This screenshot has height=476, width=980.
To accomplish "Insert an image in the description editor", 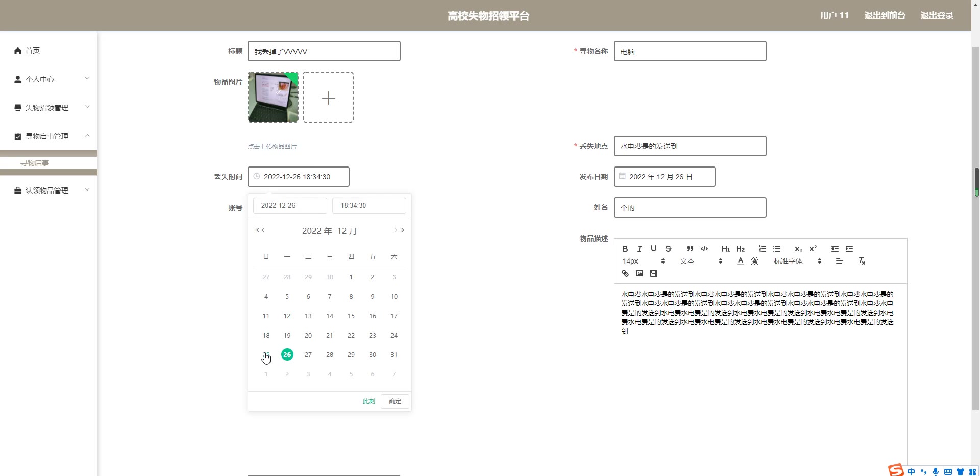I will point(639,273).
